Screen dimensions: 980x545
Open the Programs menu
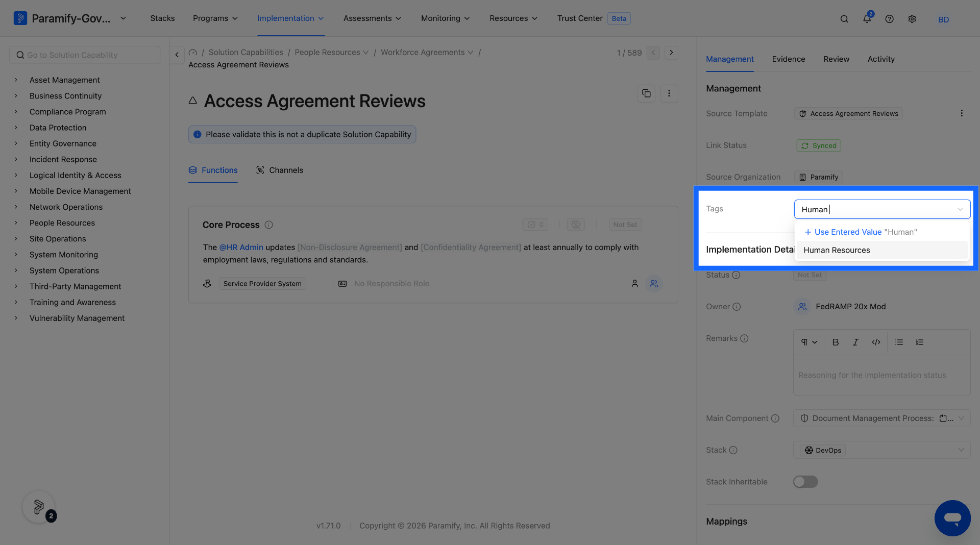pos(215,18)
